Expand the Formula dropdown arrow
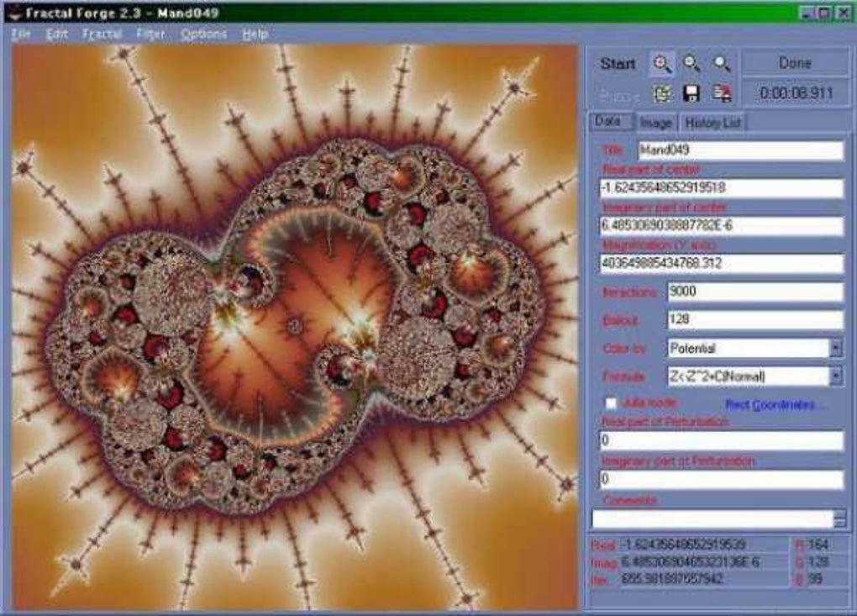This screenshot has height=616, width=857. [x=836, y=376]
